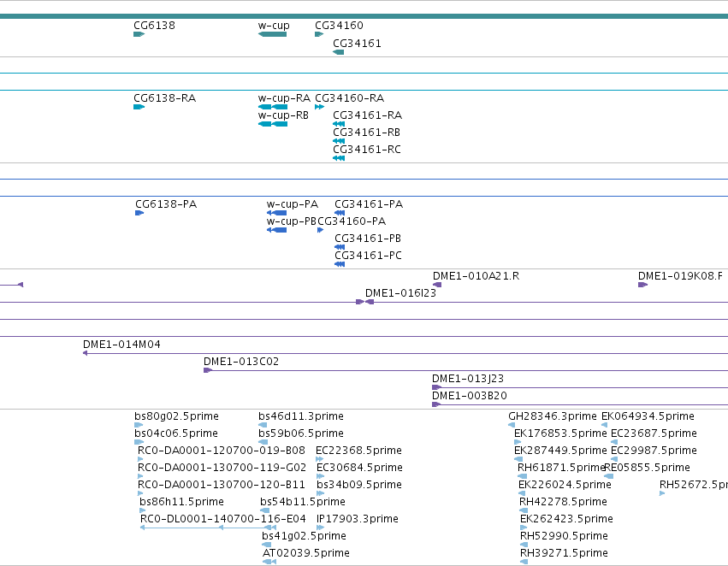
Task: Select EST RH61871.5prime
Action: click(561, 469)
